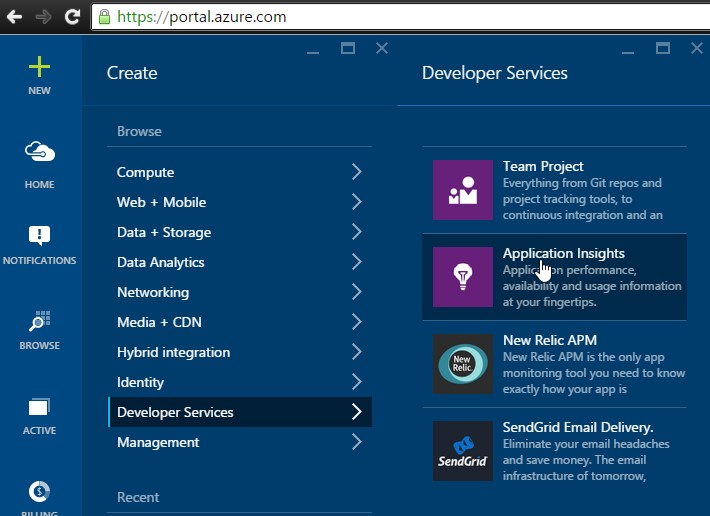This screenshot has width=710, height=516.
Task: Click the green plus NEW icon
Action: 39,67
